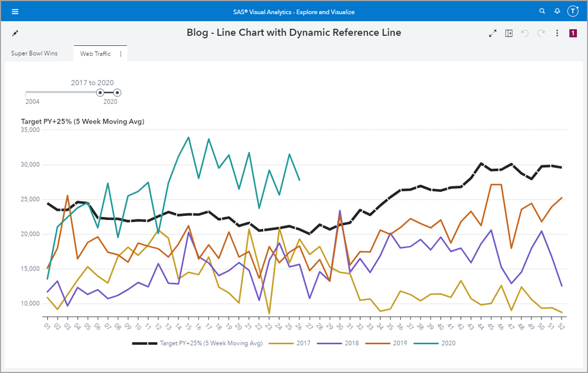Click the pencil edit report icon

[15, 34]
